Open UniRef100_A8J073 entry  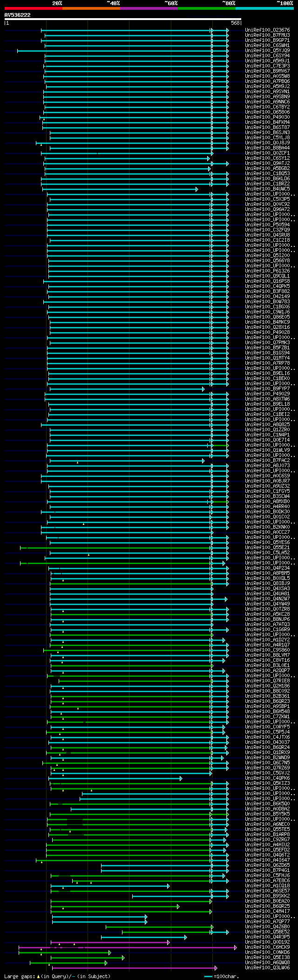(267, 465)
